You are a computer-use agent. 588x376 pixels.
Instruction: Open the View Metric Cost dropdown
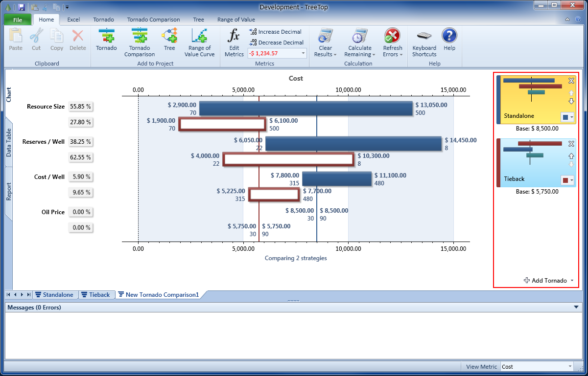[570, 367]
